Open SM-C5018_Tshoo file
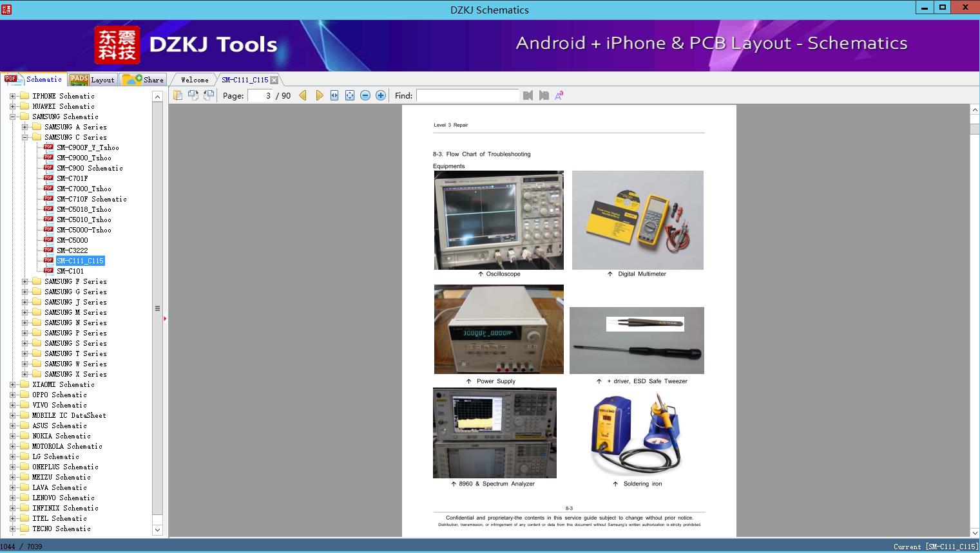The width and height of the screenshot is (980, 553). click(x=84, y=209)
